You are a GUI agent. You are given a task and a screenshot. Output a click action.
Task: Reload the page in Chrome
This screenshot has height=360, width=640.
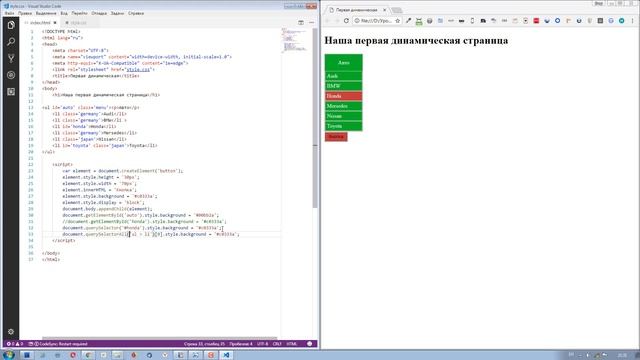click(346, 20)
